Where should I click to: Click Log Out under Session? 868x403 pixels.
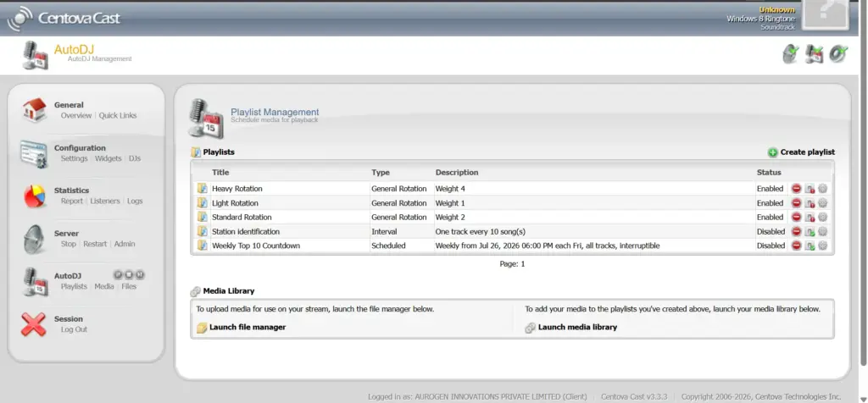(x=75, y=329)
